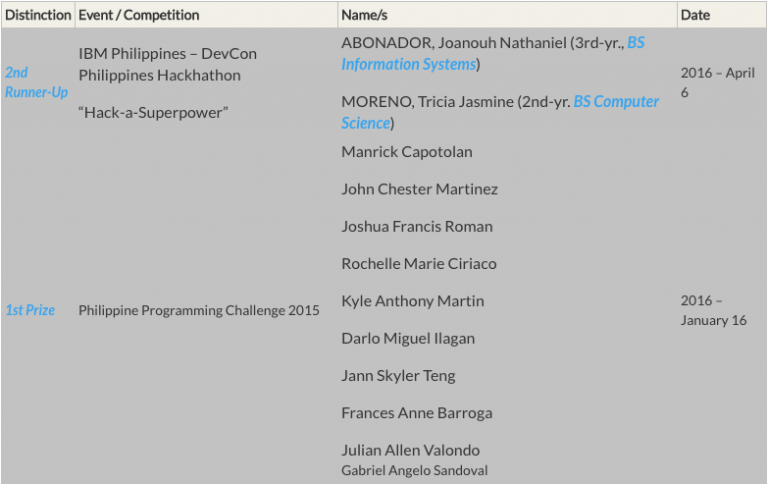Viewport: 768px width, 484px height.
Task: Click the name Gabriel Angelo Sandoval
Action: pos(414,470)
